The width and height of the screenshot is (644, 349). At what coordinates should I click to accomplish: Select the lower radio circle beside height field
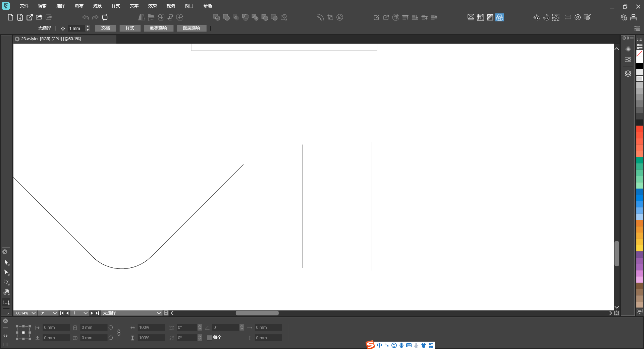click(x=111, y=338)
